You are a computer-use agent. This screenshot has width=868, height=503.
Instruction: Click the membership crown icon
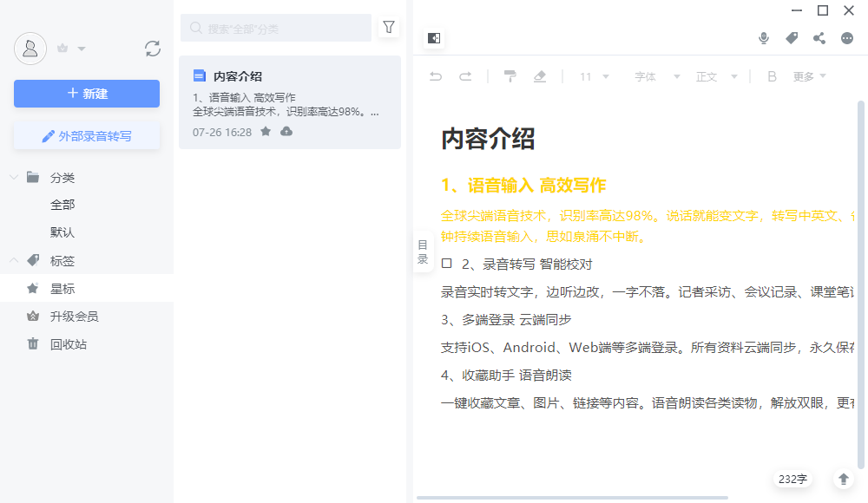click(x=62, y=49)
